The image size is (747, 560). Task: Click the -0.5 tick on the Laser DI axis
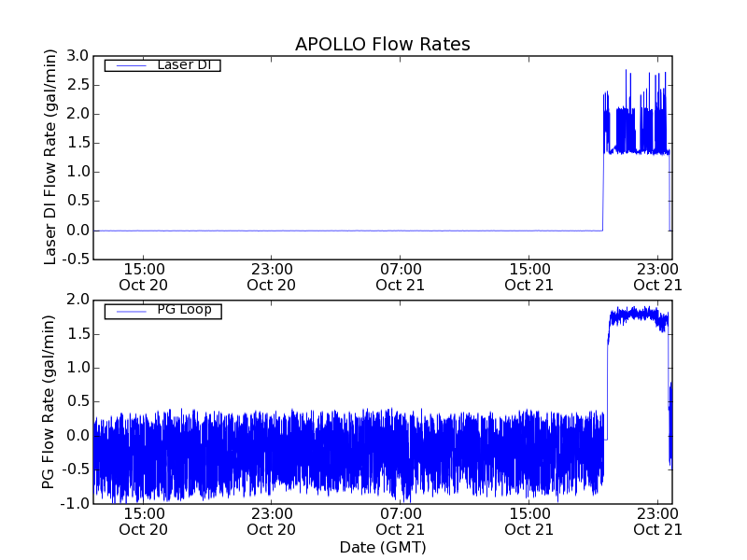point(76,259)
